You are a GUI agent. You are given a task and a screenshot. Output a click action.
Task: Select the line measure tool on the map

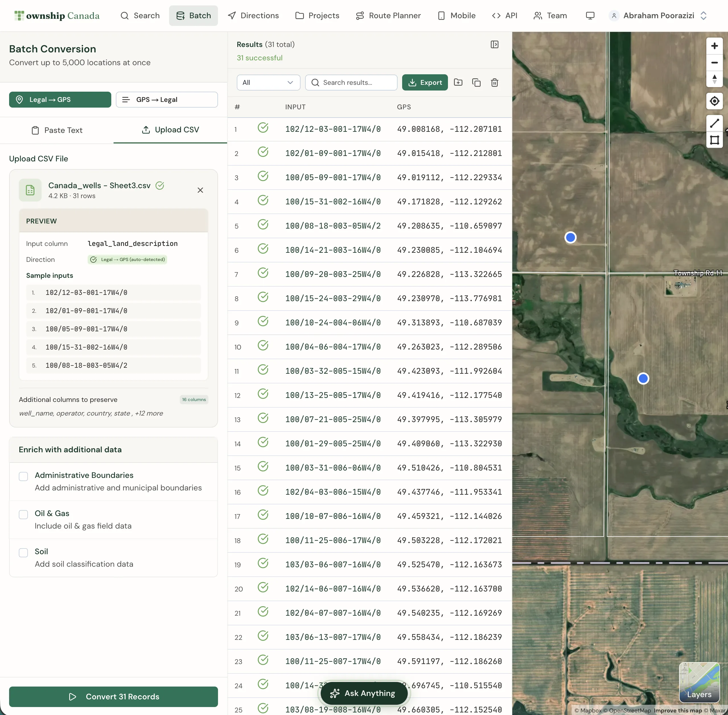click(x=714, y=123)
